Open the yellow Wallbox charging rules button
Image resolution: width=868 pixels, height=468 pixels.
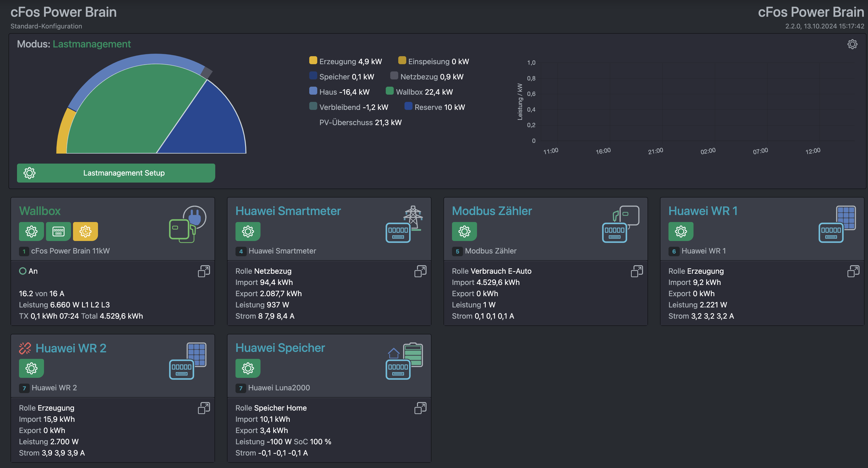point(85,231)
